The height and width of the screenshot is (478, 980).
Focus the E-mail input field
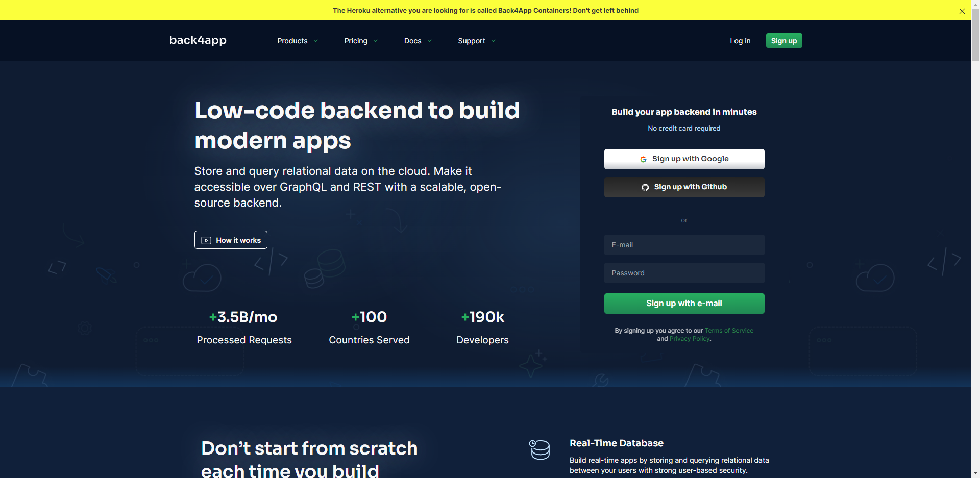click(684, 245)
